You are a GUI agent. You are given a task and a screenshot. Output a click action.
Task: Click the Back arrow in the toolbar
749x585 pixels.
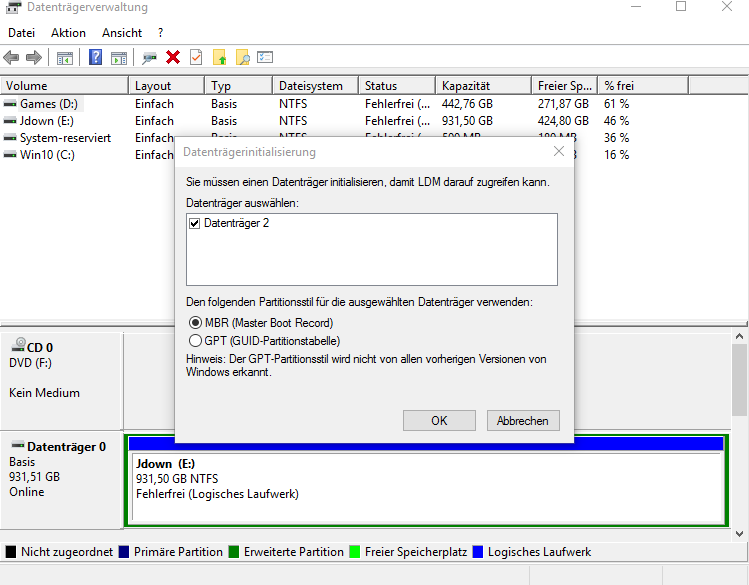click(11, 58)
